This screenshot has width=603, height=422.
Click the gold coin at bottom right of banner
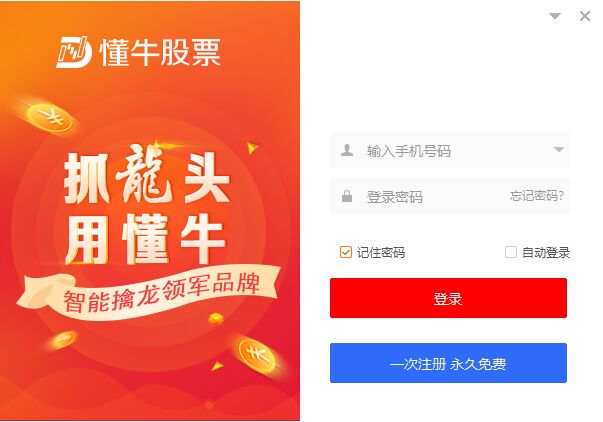coord(257,354)
